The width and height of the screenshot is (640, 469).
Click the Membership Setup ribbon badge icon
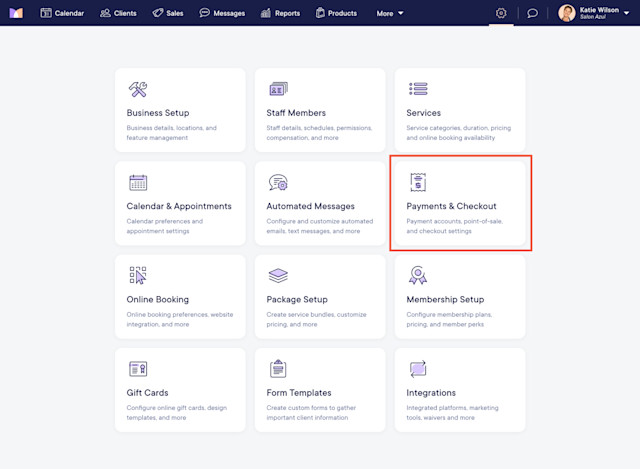click(x=418, y=275)
